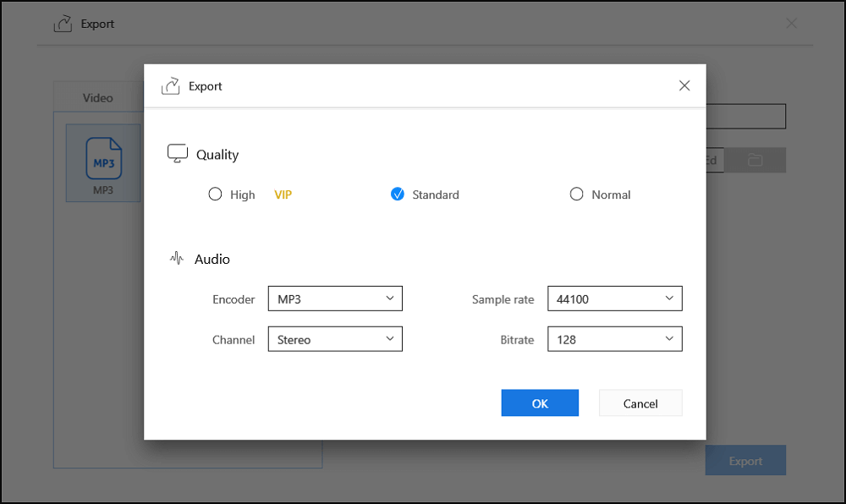The width and height of the screenshot is (846, 504).
Task: Expand the Channel dropdown set to Stereo
Action: [335, 339]
